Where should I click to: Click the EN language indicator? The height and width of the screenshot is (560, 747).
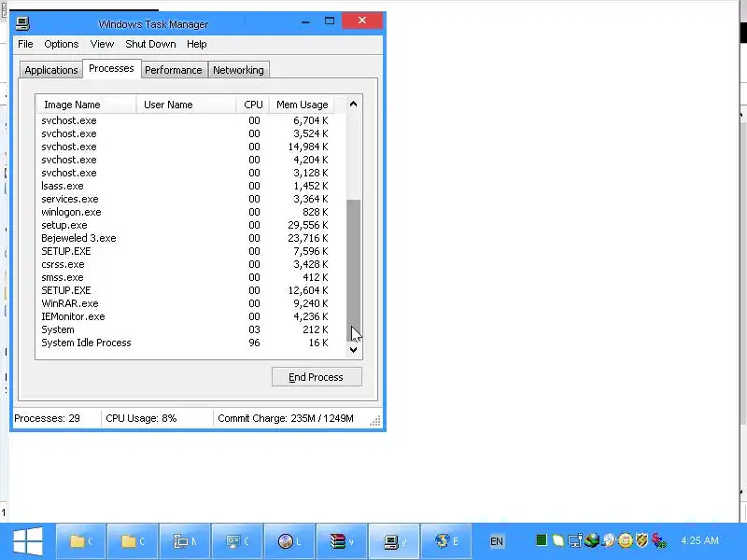tap(497, 541)
